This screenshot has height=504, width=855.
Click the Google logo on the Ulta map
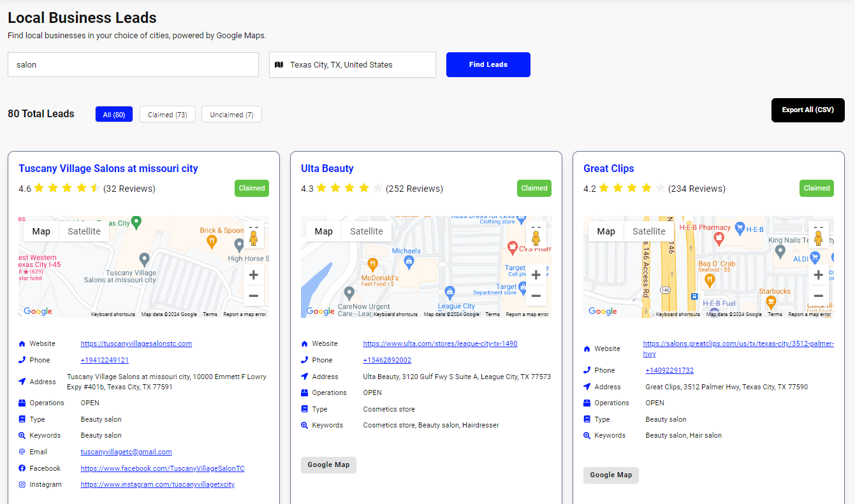(x=319, y=312)
